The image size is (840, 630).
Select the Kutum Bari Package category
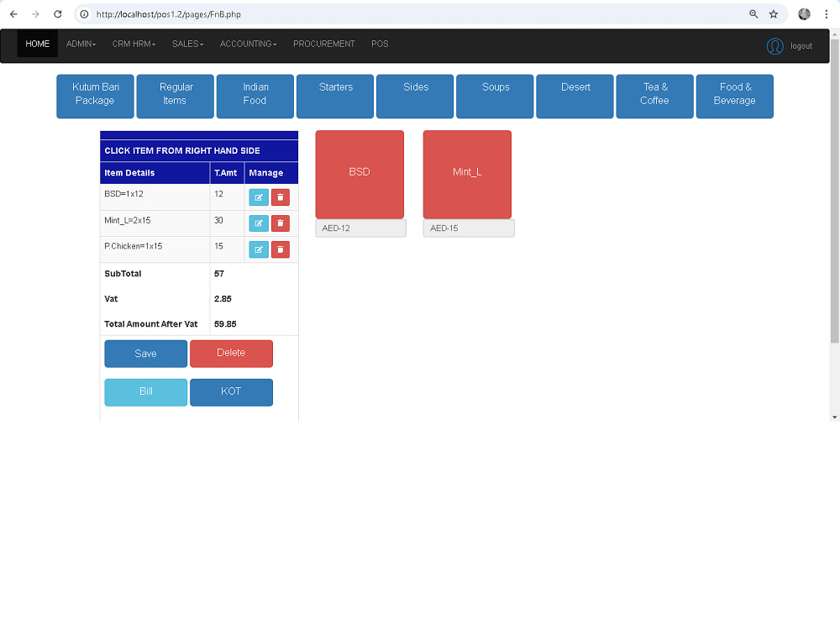coord(96,96)
